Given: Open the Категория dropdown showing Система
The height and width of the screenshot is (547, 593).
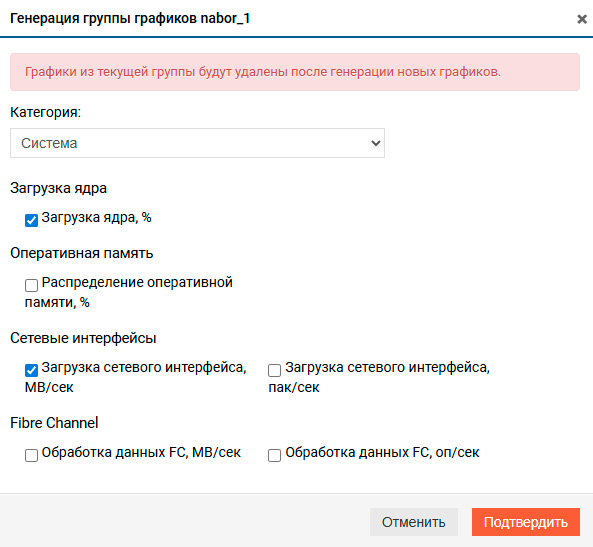Looking at the screenshot, I should click(197, 143).
